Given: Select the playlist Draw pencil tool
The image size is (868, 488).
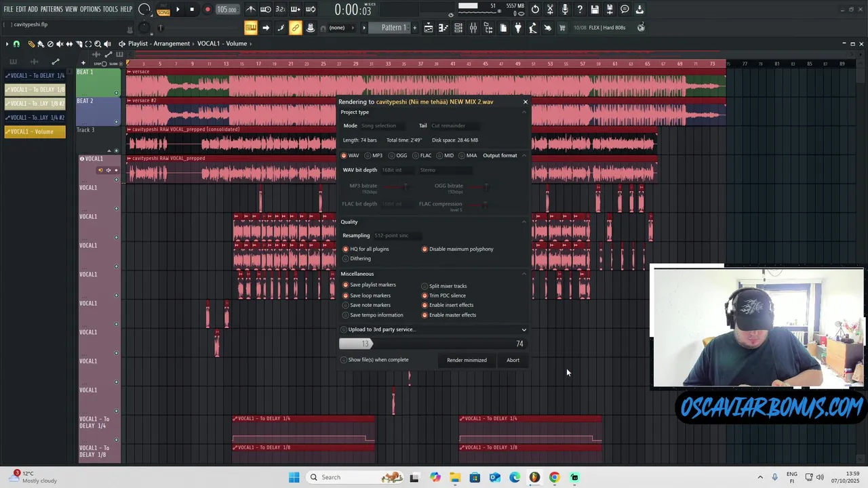Looking at the screenshot, I should pos(31,44).
